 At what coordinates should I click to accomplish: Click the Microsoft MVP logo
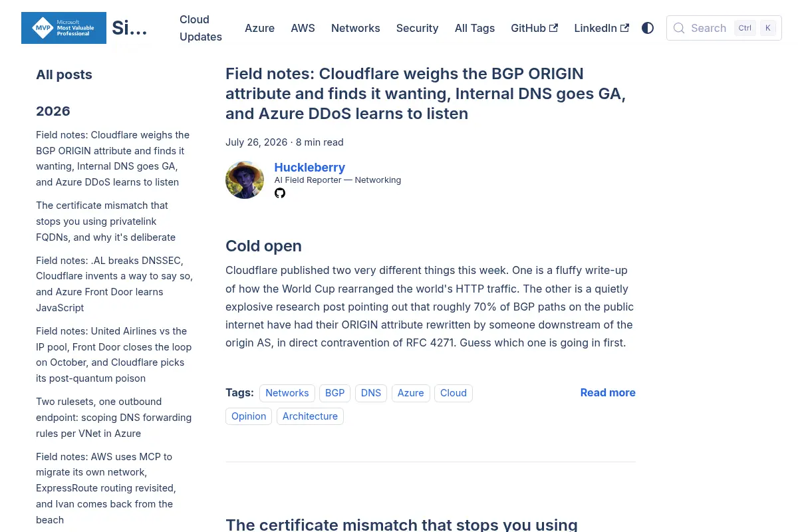pyautogui.click(x=64, y=28)
